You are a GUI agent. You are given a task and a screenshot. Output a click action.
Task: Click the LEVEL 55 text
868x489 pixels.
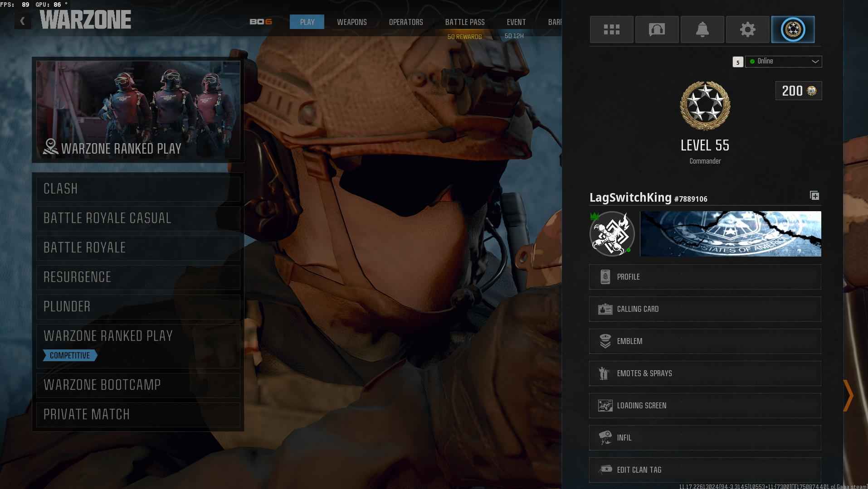(705, 145)
